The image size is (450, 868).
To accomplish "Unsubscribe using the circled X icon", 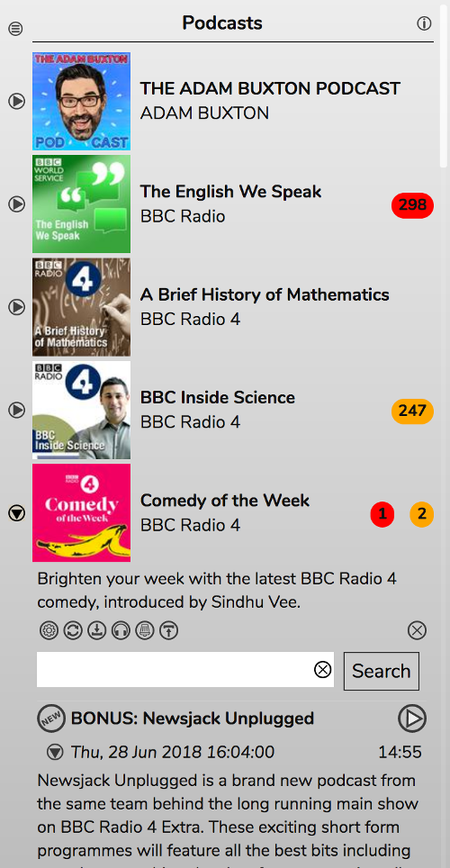I will point(417,630).
